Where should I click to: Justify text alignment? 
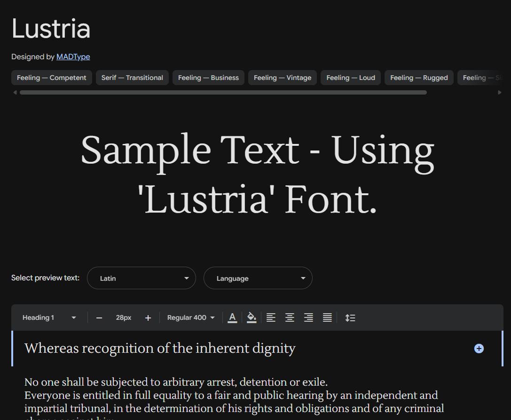(x=327, y=317)
